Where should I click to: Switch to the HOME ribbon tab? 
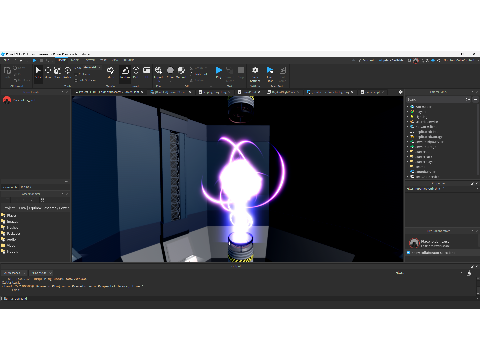tap(62, 60)
